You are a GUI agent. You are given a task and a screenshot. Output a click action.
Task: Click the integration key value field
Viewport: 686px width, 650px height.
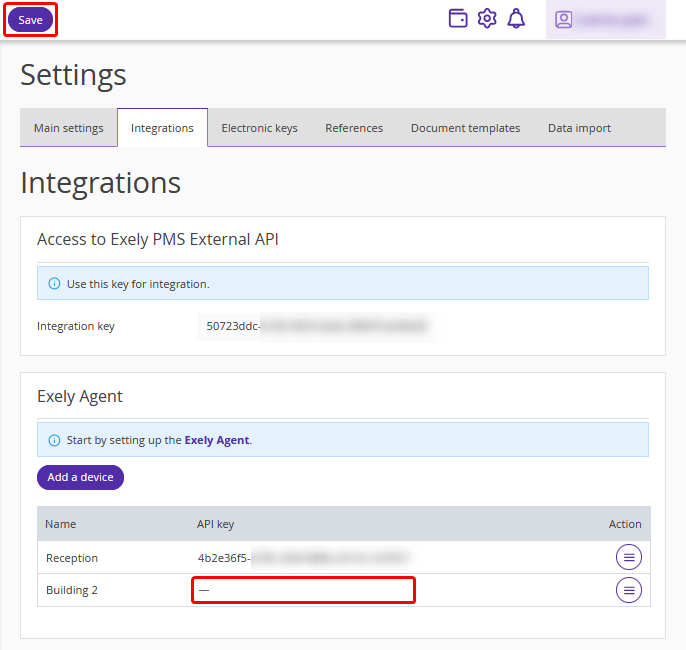[316, 326]
